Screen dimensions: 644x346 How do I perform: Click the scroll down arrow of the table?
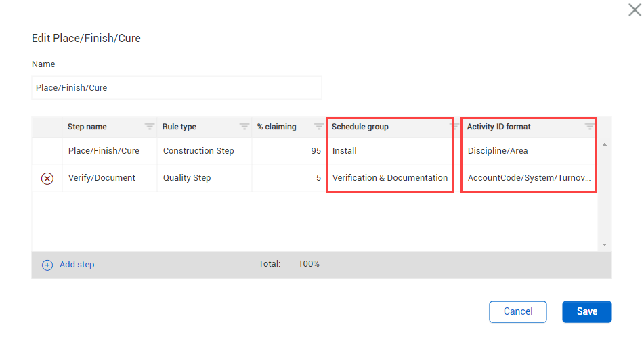(x=604, y=245)
